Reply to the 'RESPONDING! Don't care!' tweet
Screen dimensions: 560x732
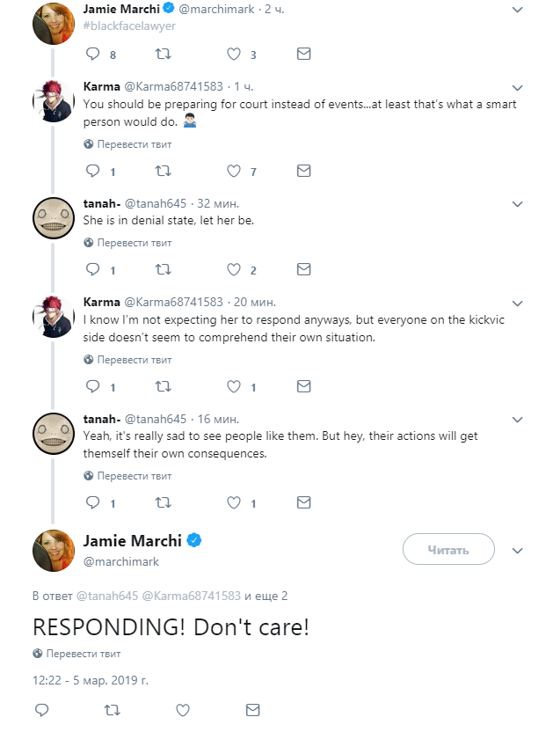pos(42,710)
